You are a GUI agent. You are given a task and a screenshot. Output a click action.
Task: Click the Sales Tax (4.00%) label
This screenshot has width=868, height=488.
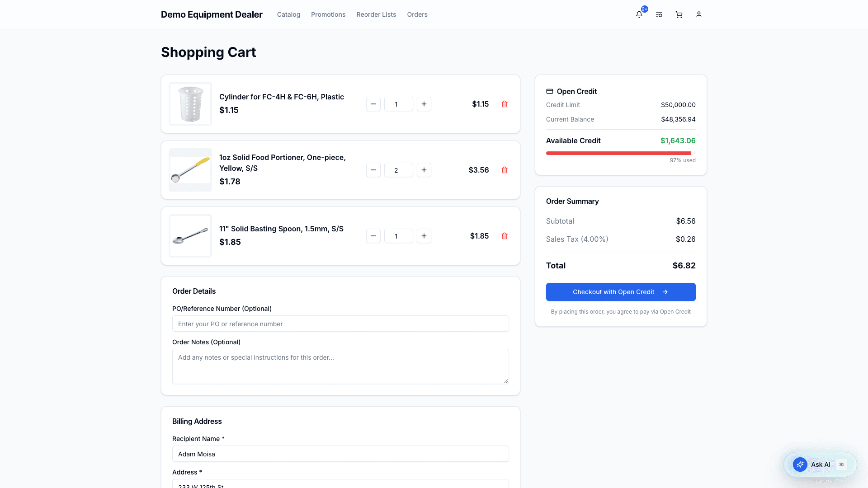point(577,239)
